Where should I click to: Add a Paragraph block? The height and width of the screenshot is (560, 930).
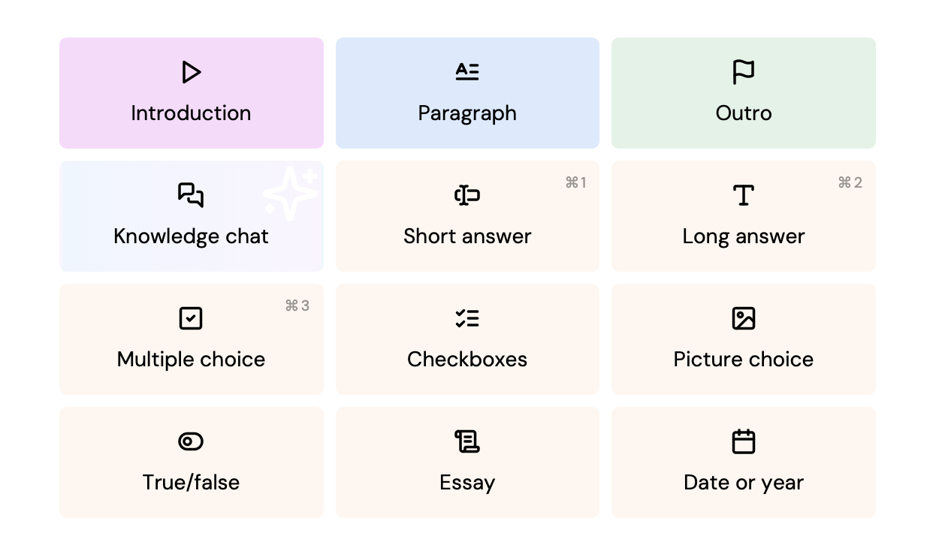[x=467, y=92]
